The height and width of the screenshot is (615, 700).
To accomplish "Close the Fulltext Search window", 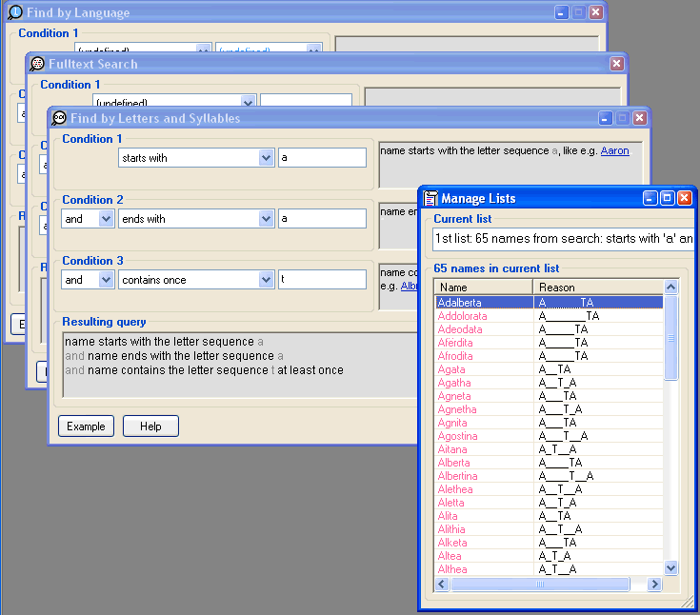I will point(617,64).
